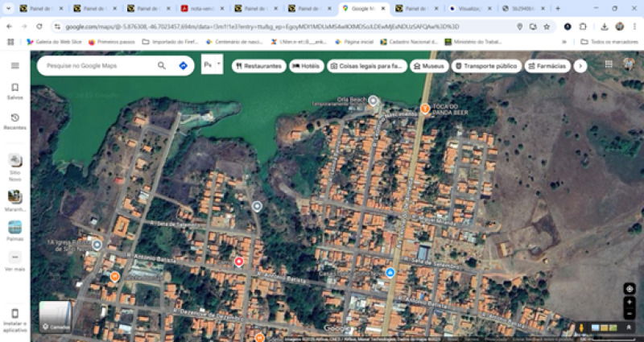The image size is (644, 342).
Task: Select the Transporte público chip
Action: click(x=486, y=66)
